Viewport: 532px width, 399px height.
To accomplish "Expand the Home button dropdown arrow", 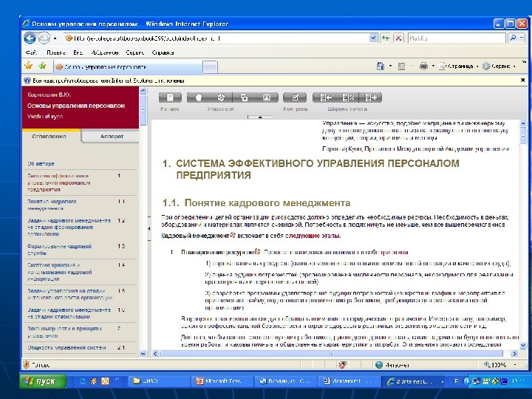I will [390, 66].
